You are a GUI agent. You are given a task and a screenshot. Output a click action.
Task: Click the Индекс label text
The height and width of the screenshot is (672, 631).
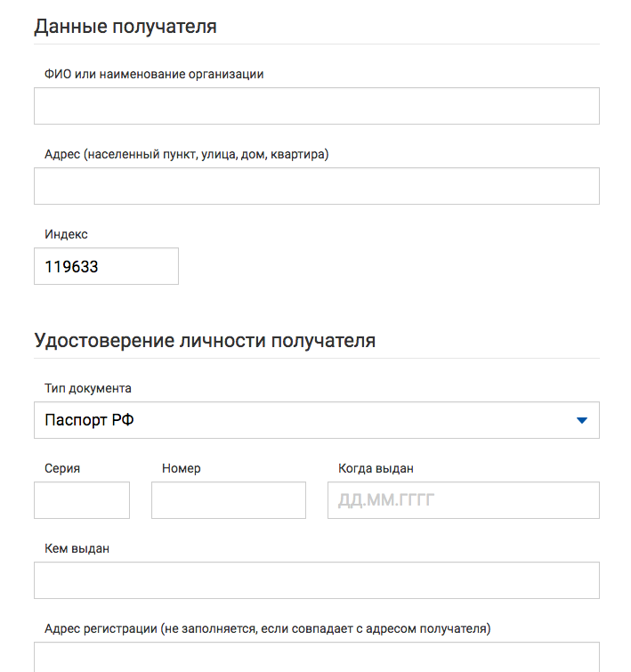[x=66, y=234]
